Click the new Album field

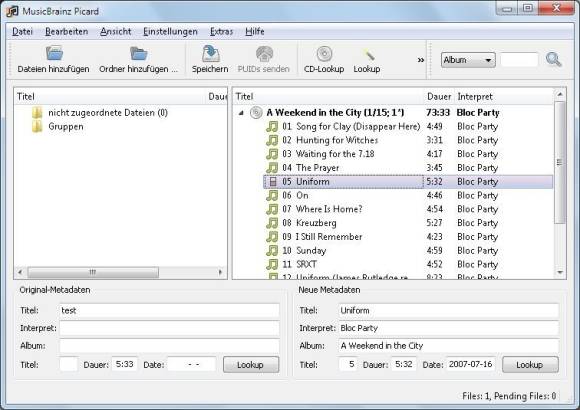pyautogui.click(x=448, y=346)
